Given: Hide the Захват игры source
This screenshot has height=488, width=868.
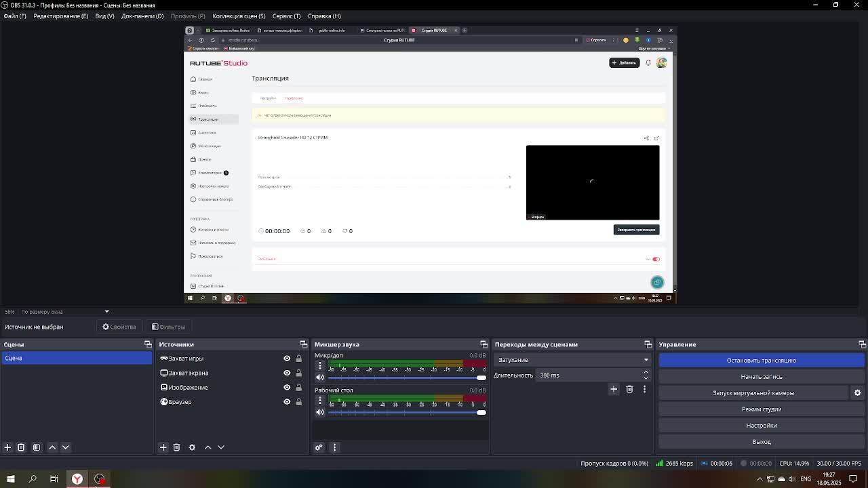Looking at the screenshot, I should pyautogui.click(x=287, y=359).
